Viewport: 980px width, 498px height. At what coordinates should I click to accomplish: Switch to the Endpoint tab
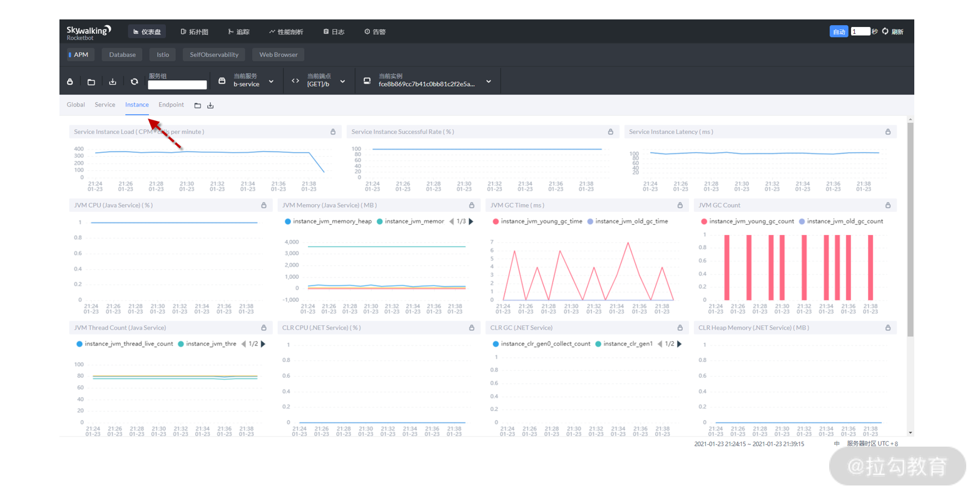click(x=171, y=105)
